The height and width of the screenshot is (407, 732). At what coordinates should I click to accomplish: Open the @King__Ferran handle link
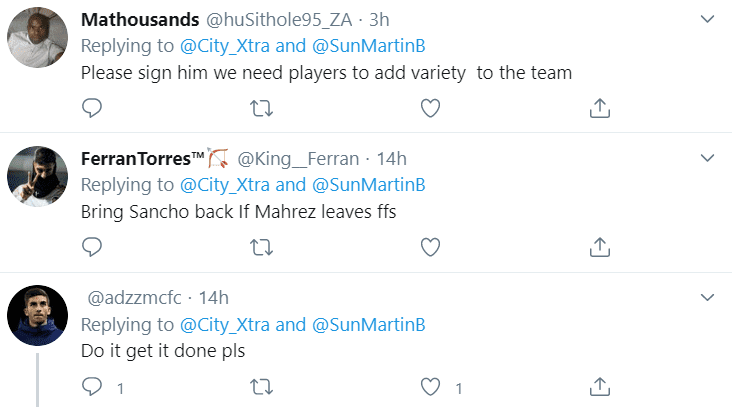[298, 159]
